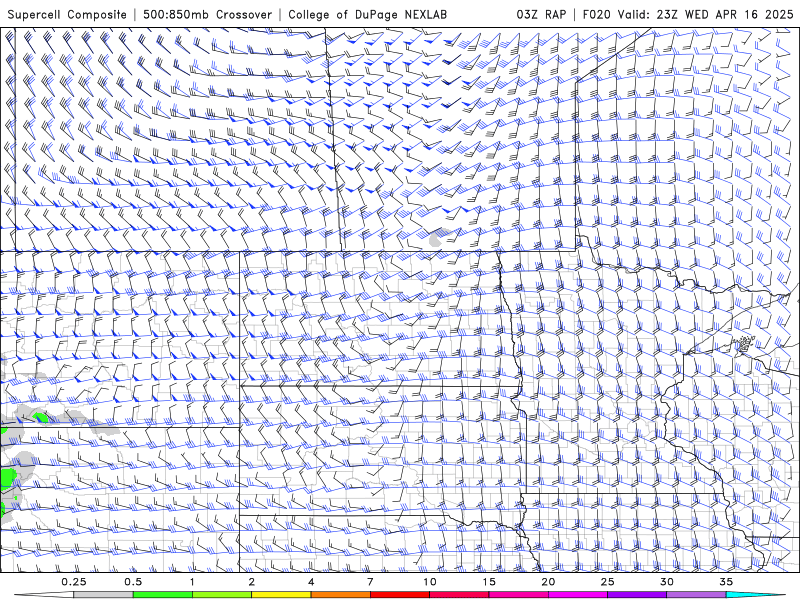Click the '500:850mb Crossover' header text
This screenshot has width=800, height=600.
click(x=208, y=14)
